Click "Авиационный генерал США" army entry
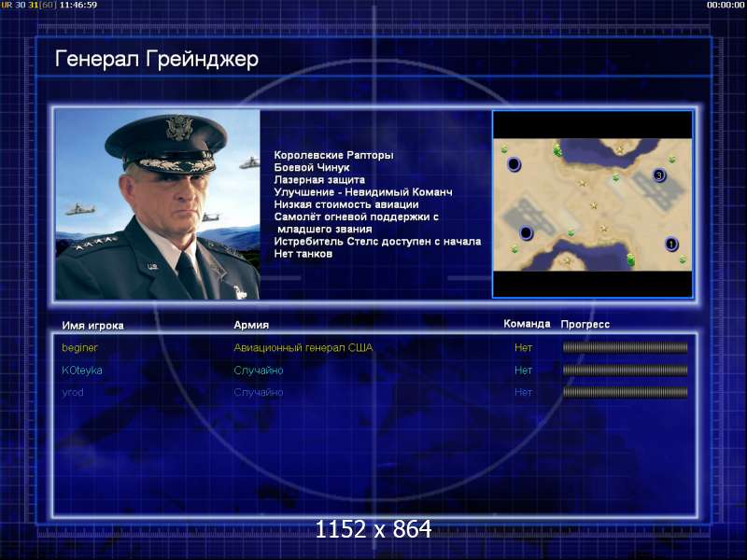The width and height of the screenshot is (747, 560). (x=303, y=347)
